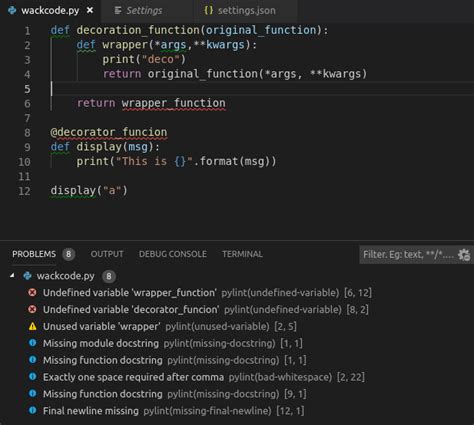Image resolution: width=474 pixels, height=425 pixels.
Task: Click the Python file icon in wackcode.py tab
Action: [x=13, y=11]
